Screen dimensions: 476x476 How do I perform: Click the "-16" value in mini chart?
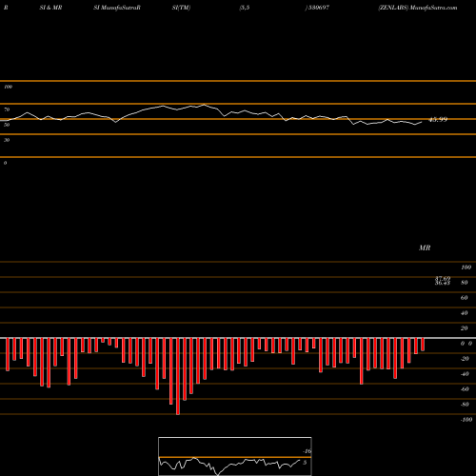[307, 451]
